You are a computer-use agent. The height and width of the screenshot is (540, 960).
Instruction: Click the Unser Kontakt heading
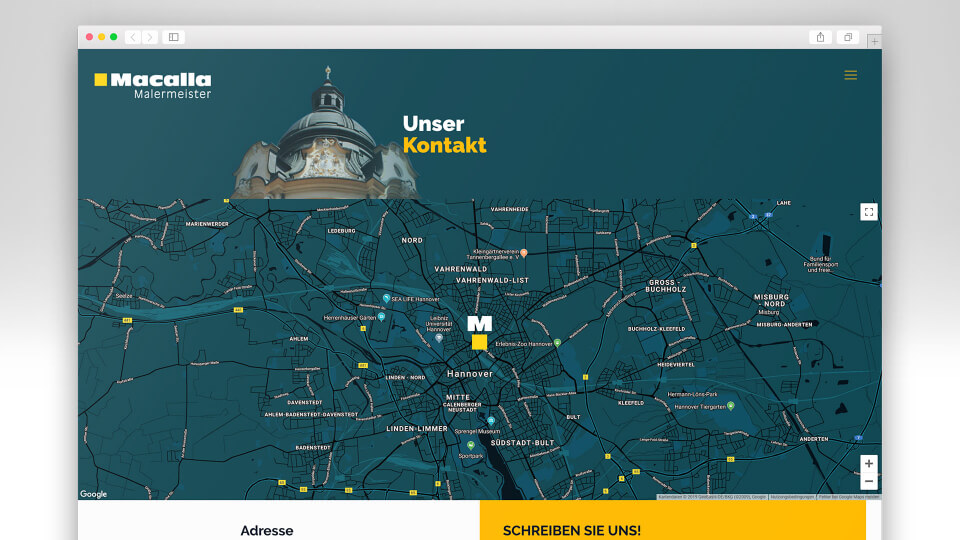point(444,135)
